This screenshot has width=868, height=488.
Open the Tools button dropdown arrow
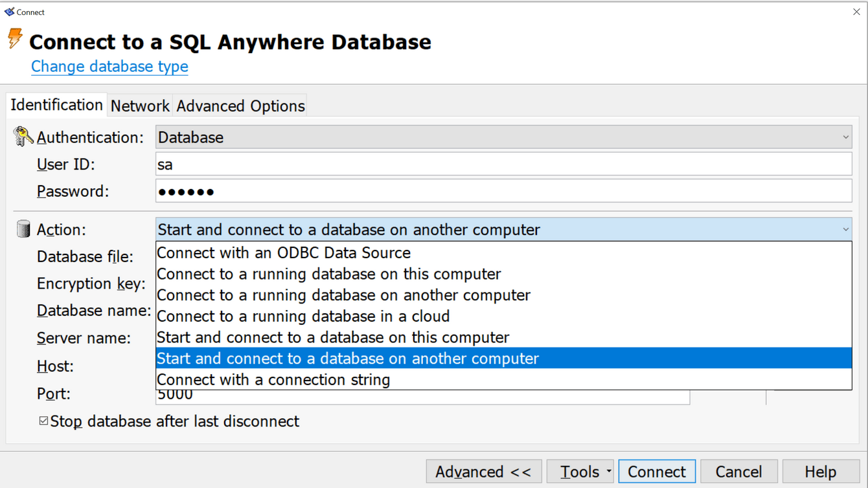608,472
